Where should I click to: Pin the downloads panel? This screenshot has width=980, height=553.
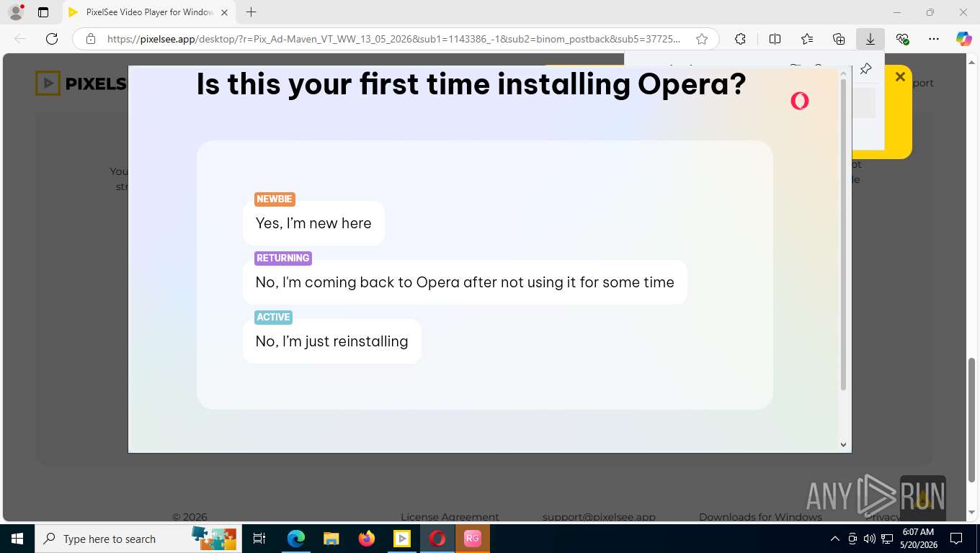pos(866,69)
